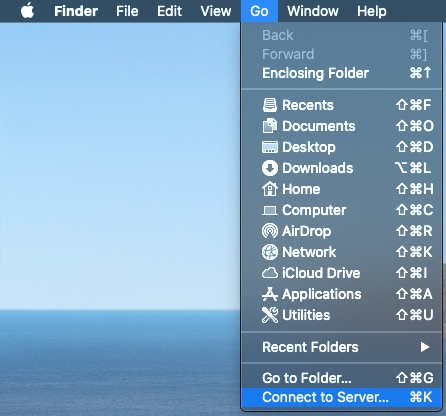The width and height of the screenshot is (446, 416).
Task: Open the Apple logo menu
Action: [27, 11]
